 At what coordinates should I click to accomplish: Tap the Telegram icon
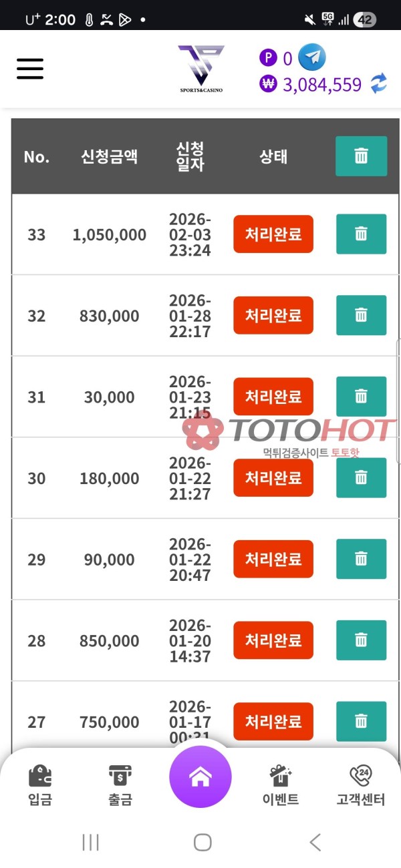pos(311,57)
